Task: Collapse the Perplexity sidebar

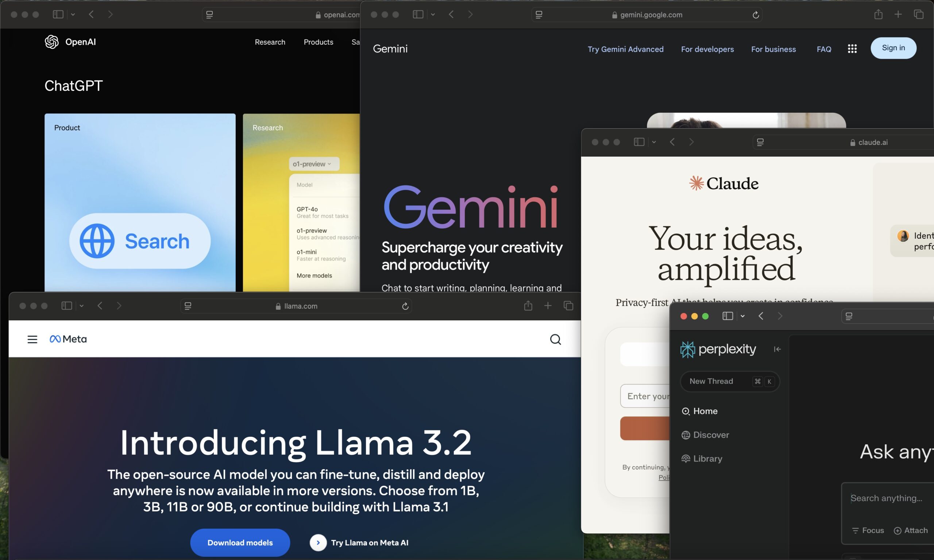Action: click(777, 349)
